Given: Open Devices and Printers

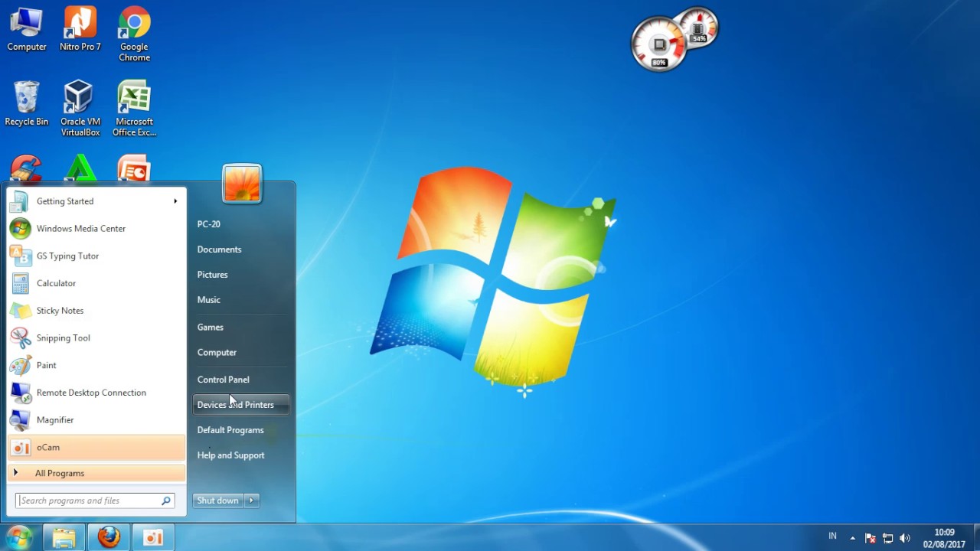Looking at the screenshot, I should pos(241,405).
